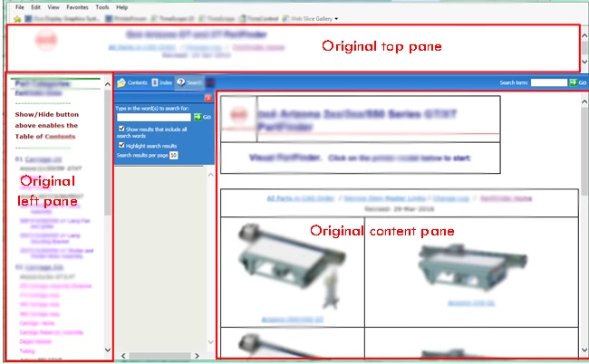589x364 pixels.
Task: Click the dark square icon beside Search tab
Action: coord(210,82)
